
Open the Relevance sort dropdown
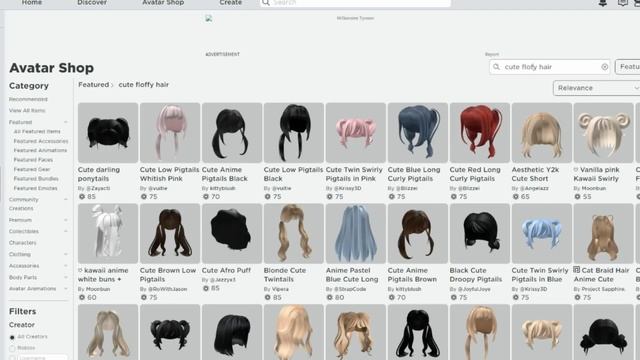click(x=596, y=88)
